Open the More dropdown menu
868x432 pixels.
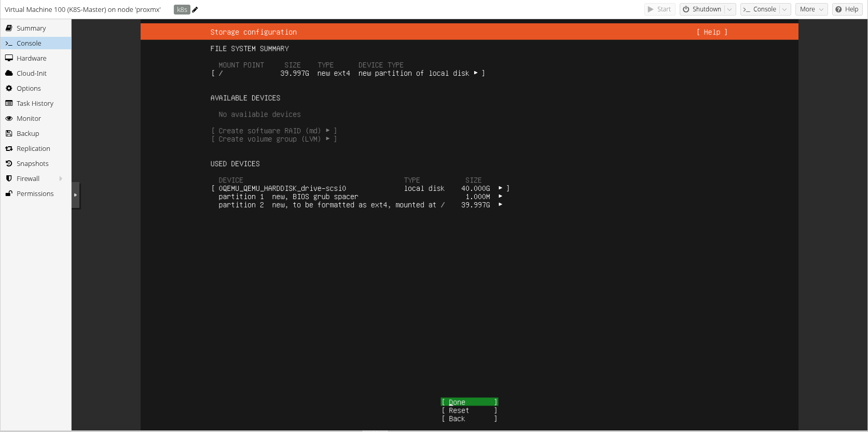(811, 9)
